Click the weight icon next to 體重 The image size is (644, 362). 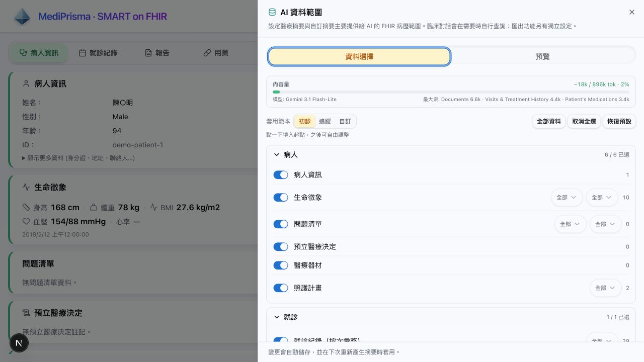(x=94, y=208)
